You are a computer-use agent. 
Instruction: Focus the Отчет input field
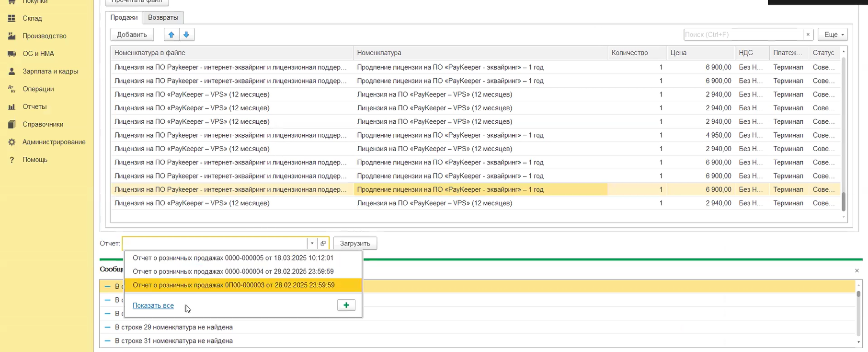pyautogui.click(x=215, y=243)
